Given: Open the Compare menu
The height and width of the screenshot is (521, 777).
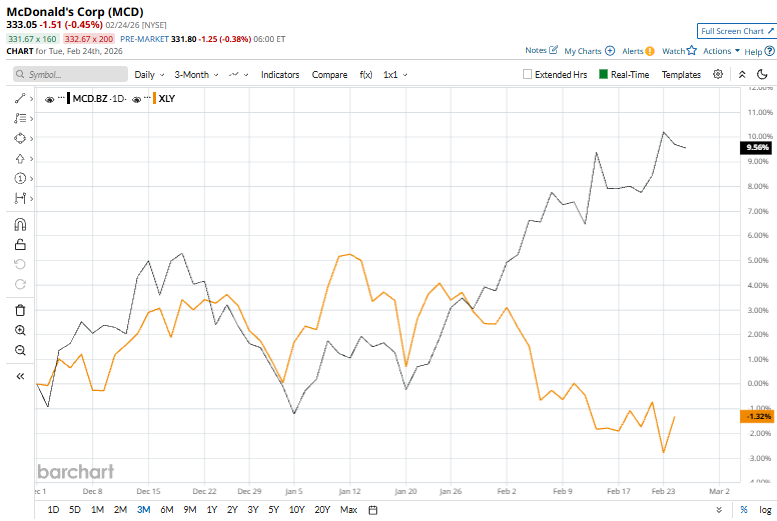Looking at the screenshot, I should (330, 74).
